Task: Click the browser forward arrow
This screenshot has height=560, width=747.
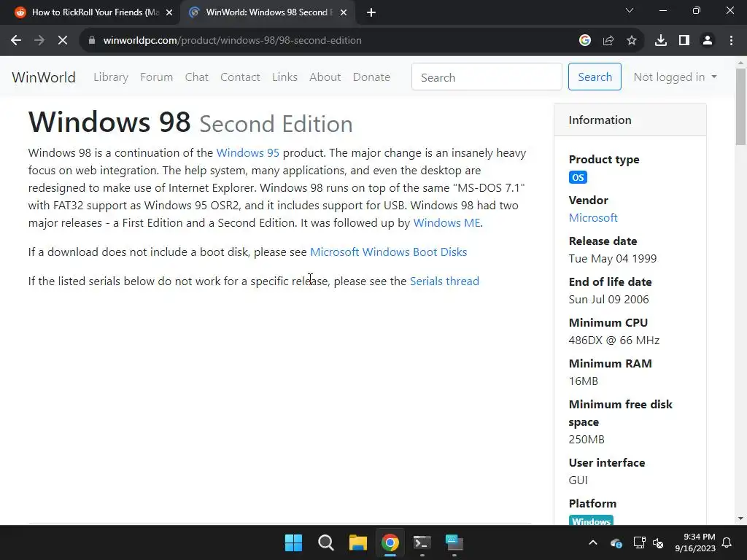Action: point(39,41)
